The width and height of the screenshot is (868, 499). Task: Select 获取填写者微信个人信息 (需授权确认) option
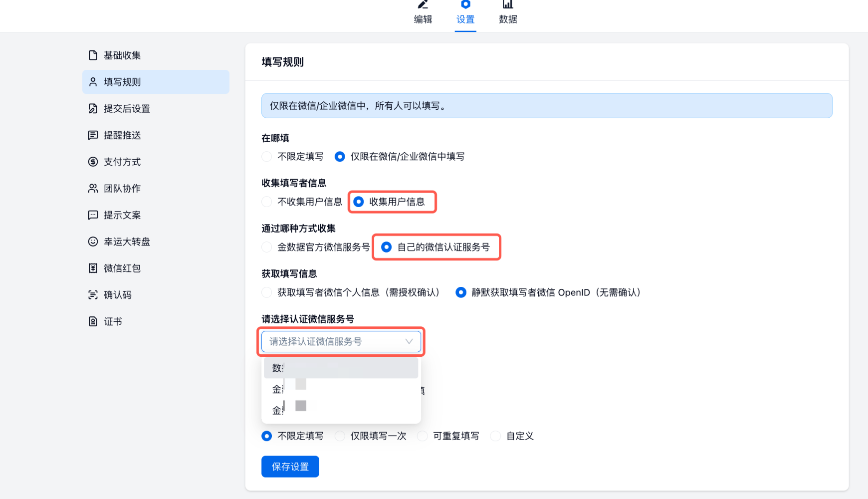tap(267, 292)
